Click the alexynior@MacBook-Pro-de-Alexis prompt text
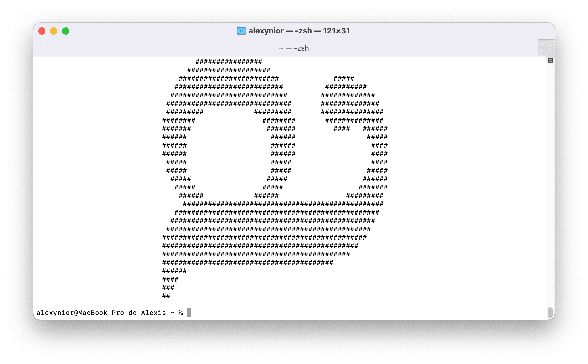 (102, 312)
